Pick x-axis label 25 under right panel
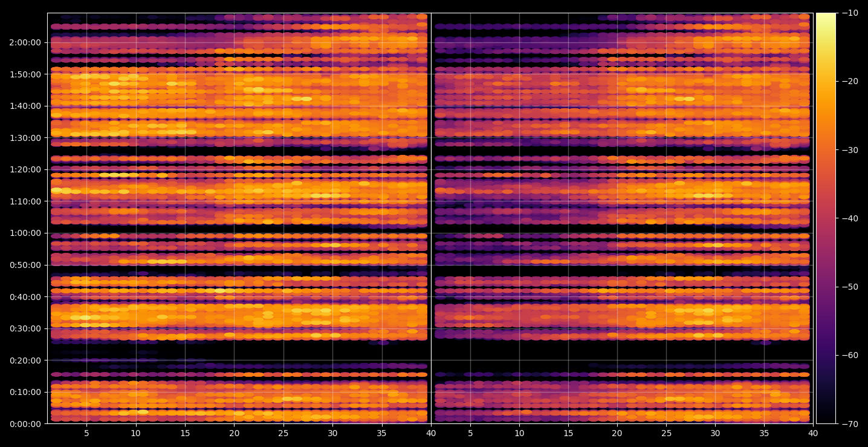 click(666, 434)
